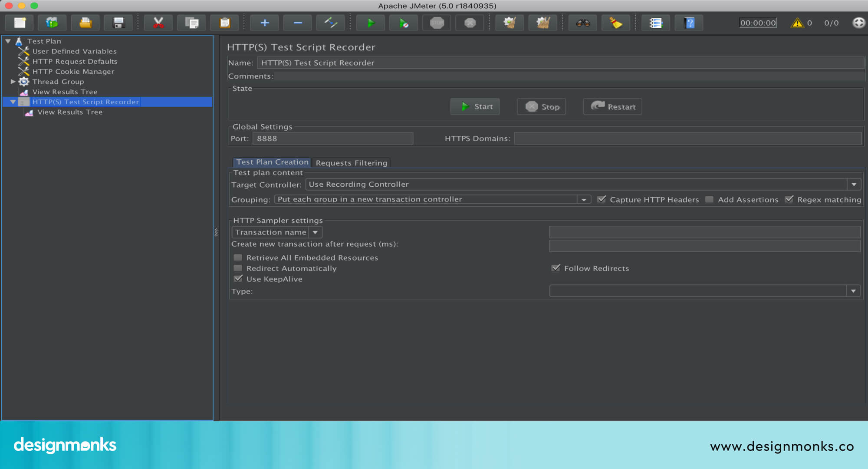Open the Grouping dropdown

point(584,199)
